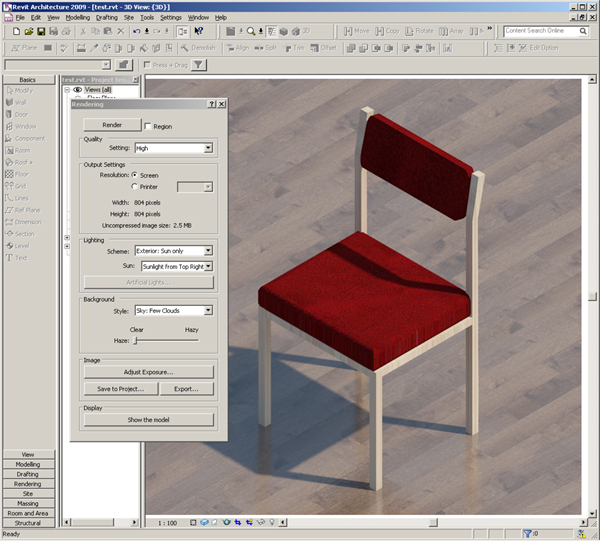The width and height of the screenshot is (600, 541).
Task: Open the Quality Setting dropdown
Action: point(208,148)
